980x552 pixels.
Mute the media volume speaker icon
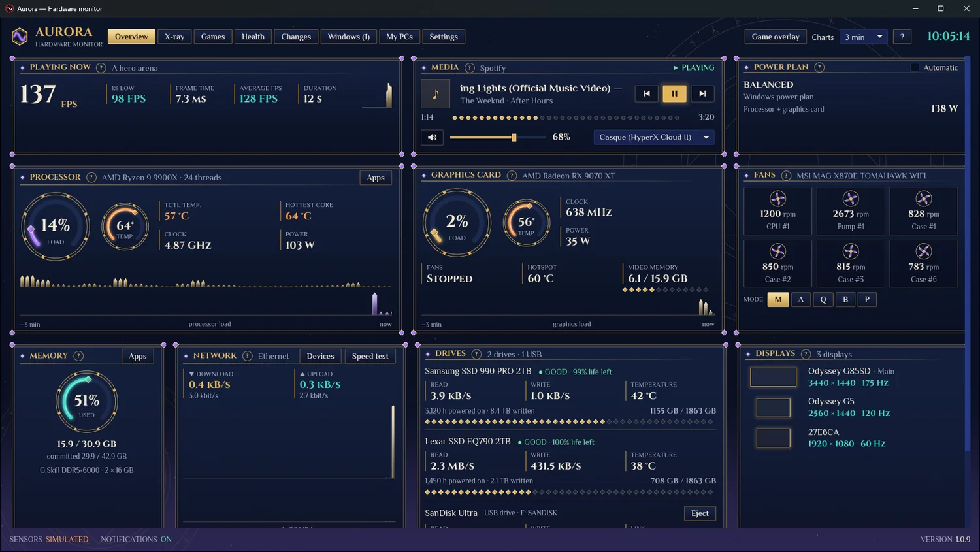(x=432, y=137)
